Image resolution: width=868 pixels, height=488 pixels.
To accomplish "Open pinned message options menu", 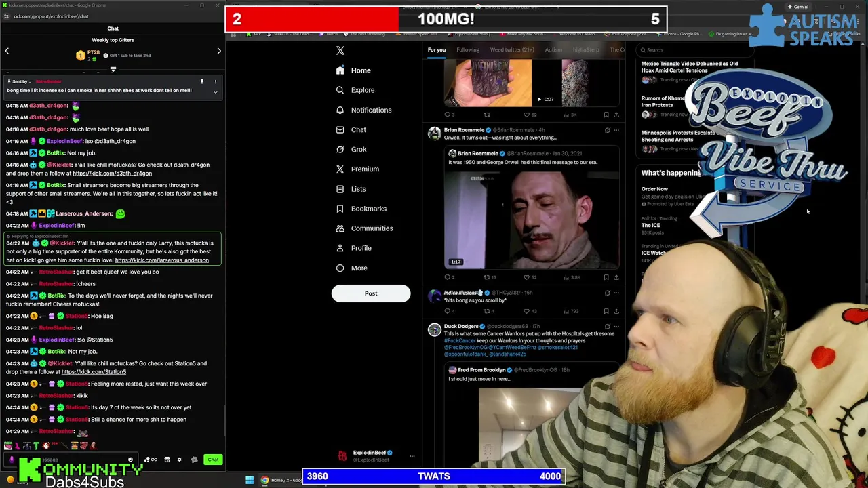I will tap(215, 82).
